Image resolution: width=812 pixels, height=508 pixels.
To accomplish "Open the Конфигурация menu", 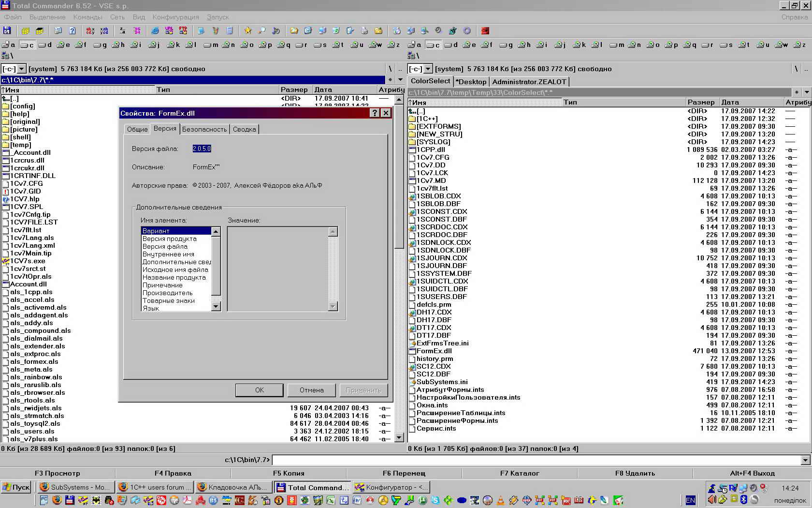I will click(175, 17).
